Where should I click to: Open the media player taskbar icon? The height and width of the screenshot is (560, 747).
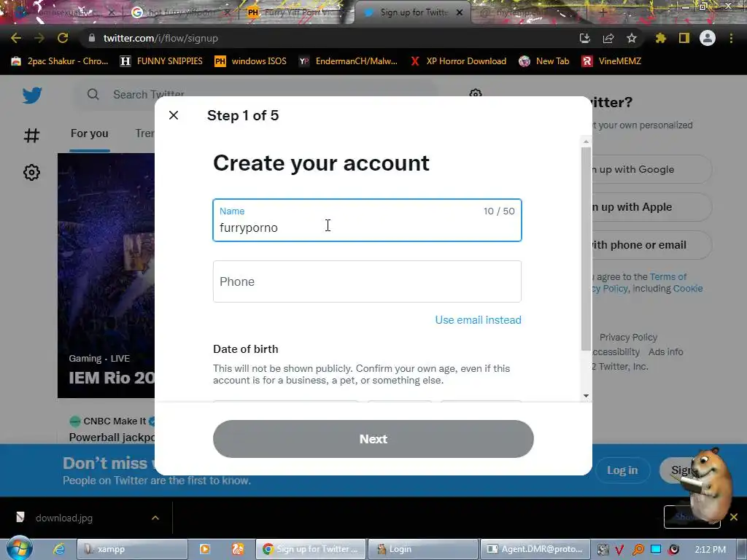(x=205, y=549)
